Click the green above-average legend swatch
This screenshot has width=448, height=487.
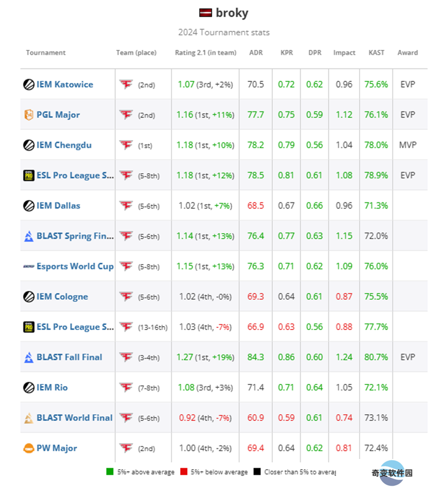110,472
